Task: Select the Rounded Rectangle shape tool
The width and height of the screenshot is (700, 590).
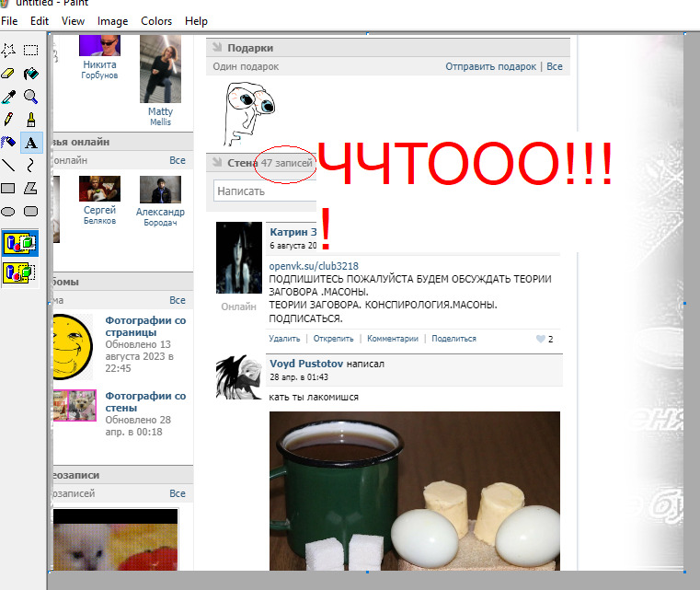Action: (30, 211)
